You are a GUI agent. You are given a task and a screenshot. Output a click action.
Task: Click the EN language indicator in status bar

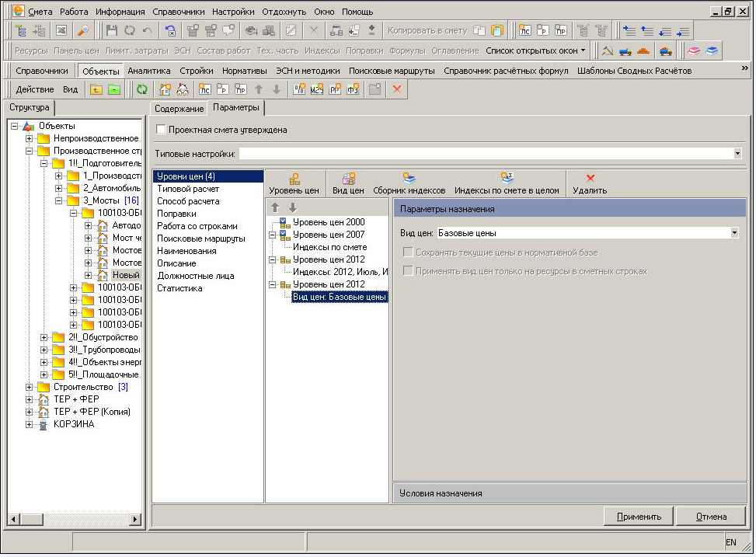tap(731, 542)
